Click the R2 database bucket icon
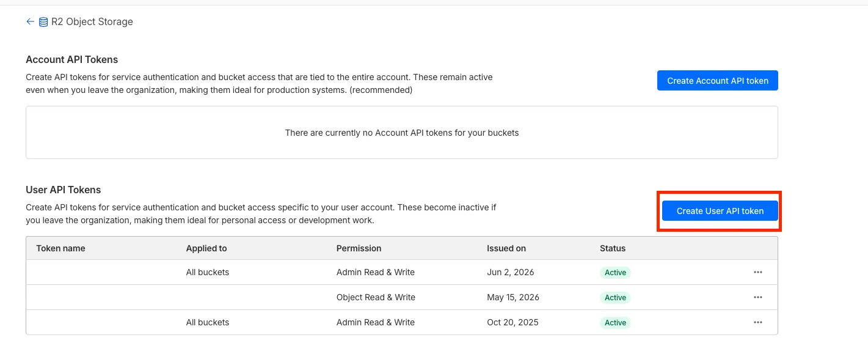 43,22
